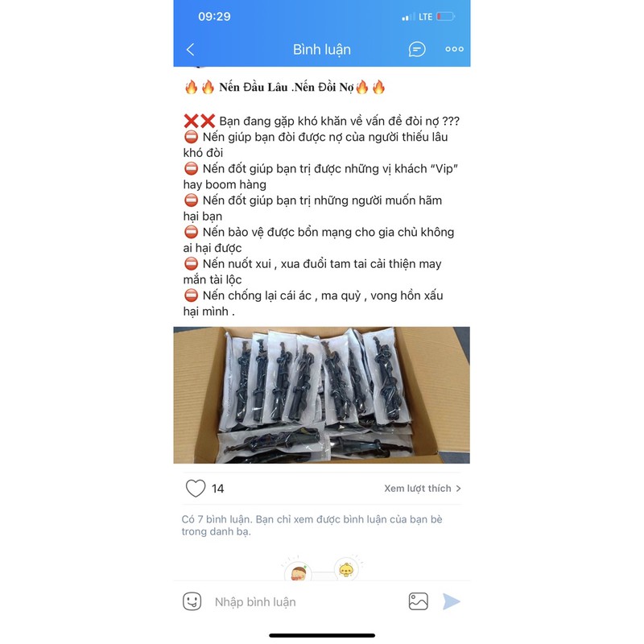
Task: Tap the 'Nến Đầu Lâu' post title
Action: click(253, 87)
